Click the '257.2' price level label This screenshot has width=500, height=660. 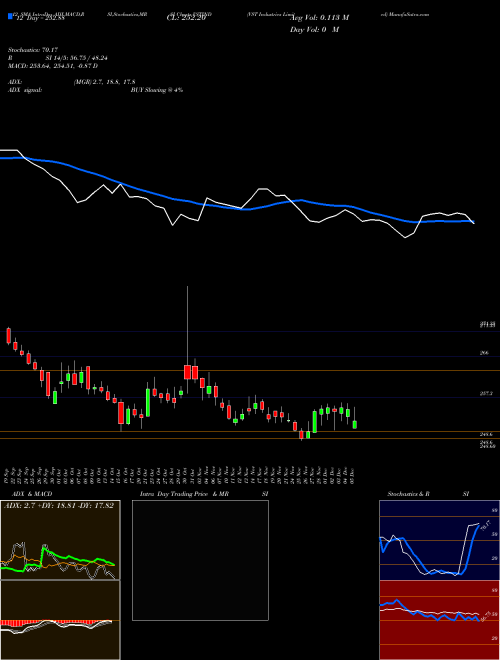click(486, 394)
